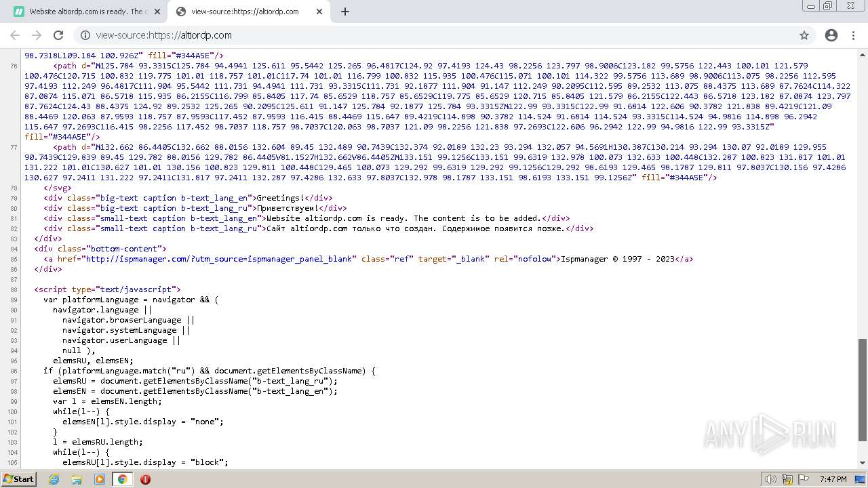Close the view-source altiordp.com tab

pyautogui.click(x=319, y=12)
